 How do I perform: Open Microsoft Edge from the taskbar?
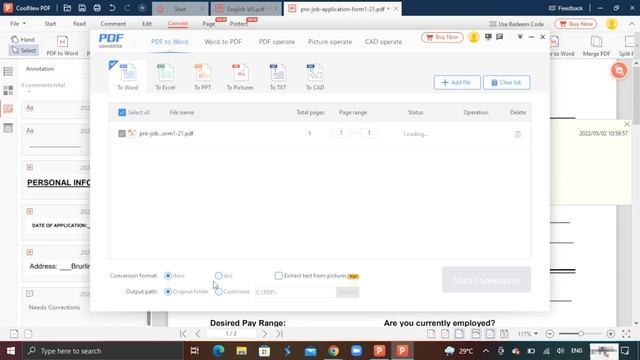click(x=218, y=351)
